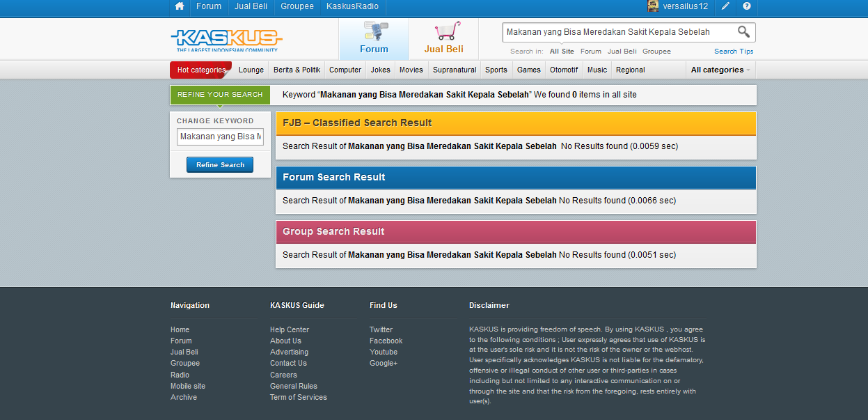Open the Regional category
The width and height of the screenshot is (868, 420).
pos(631,70)
